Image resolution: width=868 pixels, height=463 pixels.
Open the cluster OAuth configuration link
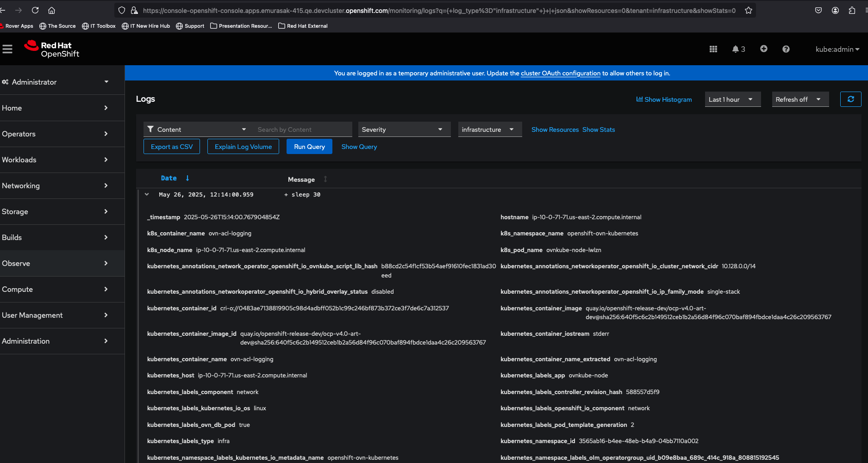(x=561, y=73)
